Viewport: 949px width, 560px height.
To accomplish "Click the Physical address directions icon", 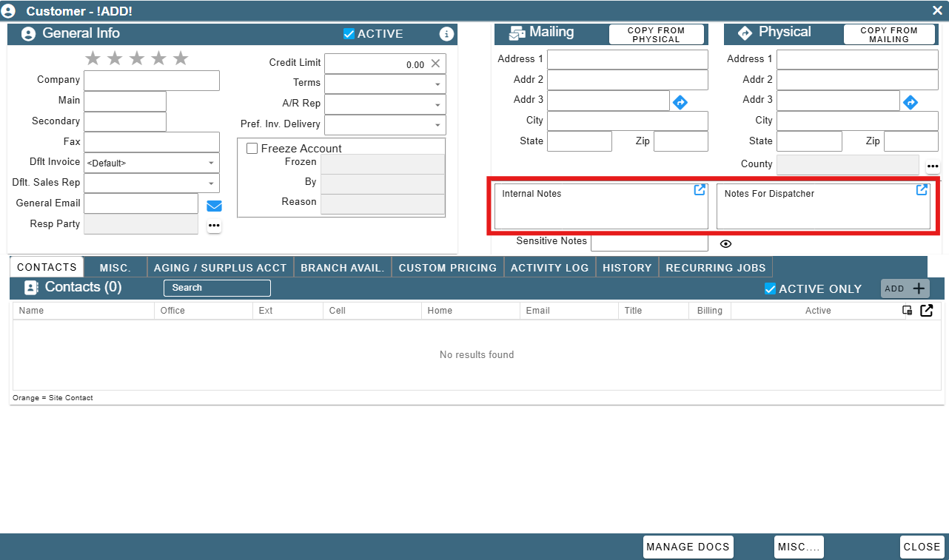I will point(911,102).
